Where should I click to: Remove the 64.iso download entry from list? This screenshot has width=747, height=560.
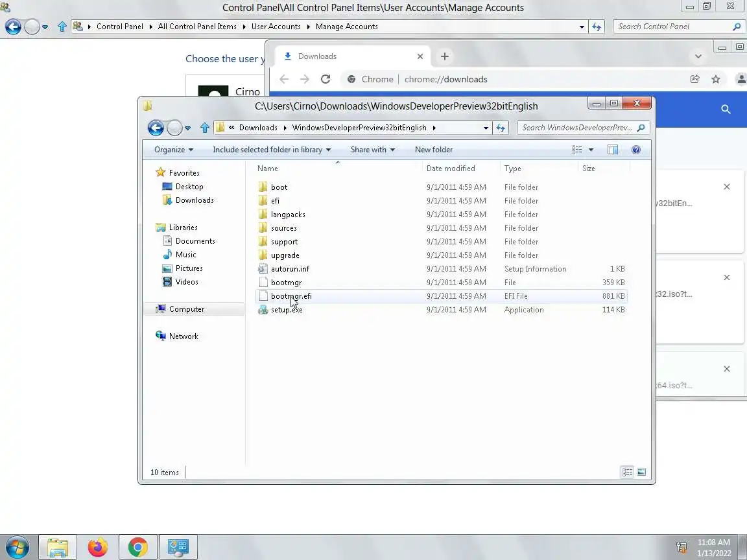(x=726, y=369)
